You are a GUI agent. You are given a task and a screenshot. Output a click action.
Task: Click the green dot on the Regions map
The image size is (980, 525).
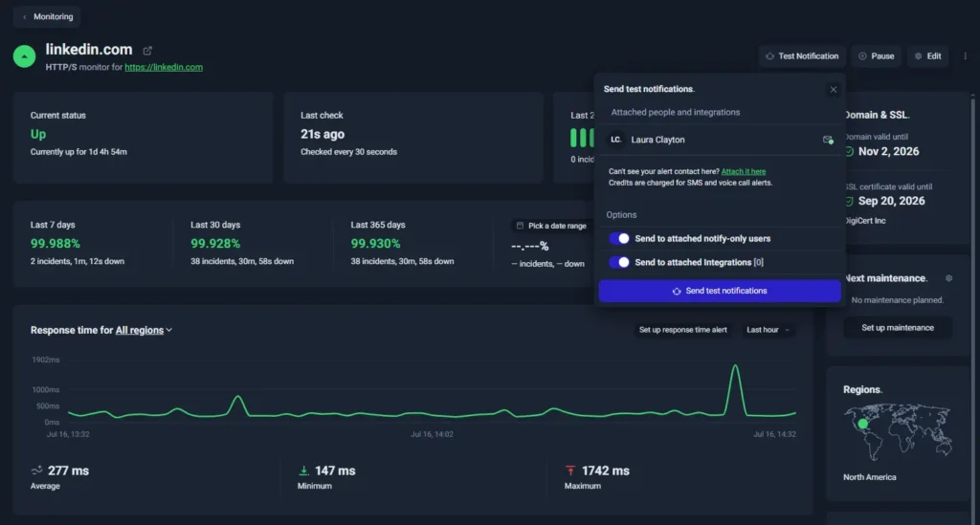[x=862, y=424]
